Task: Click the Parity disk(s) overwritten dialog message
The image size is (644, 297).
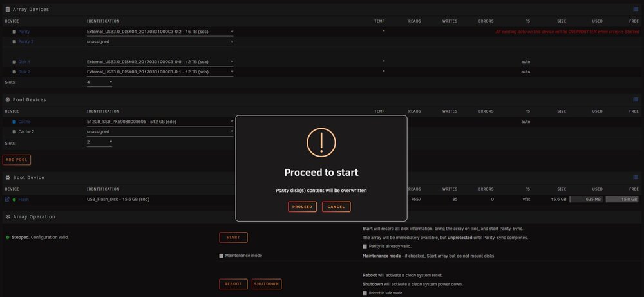Action: pyautogui.click(x=321, y=191)
